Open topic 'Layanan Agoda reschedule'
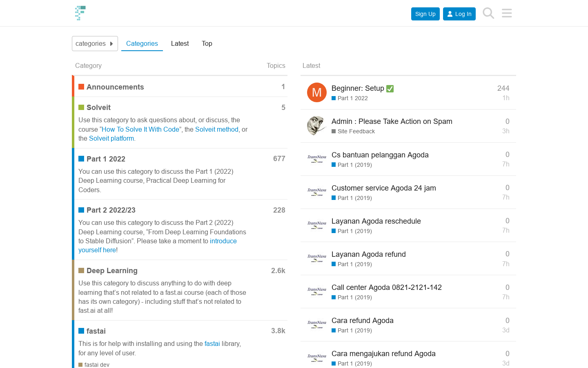Screen dimensions: 588x368 pyautogui.click(x=376, y=221)
